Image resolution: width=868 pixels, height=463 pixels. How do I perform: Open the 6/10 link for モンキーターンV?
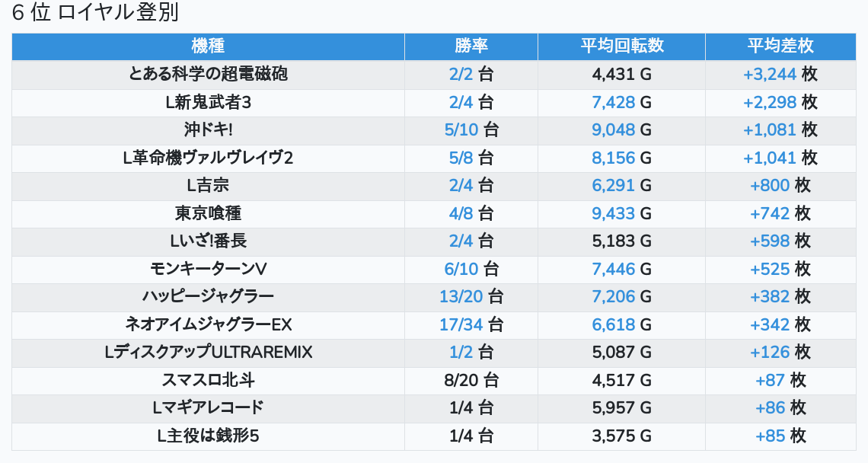461,269
